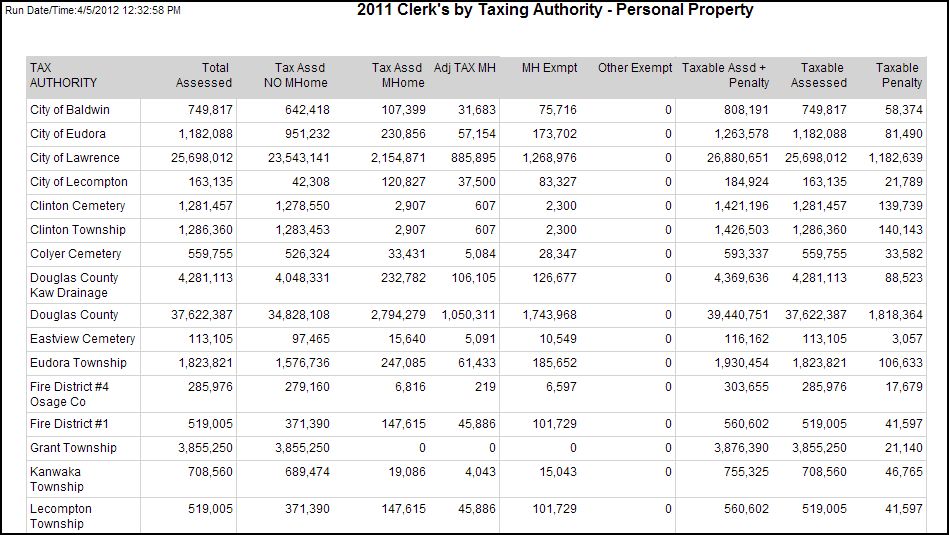The width and height of the screenshot is (949, 535).
Task: Select the Eastview Cemetery row label
Action: tap(82, 339)
